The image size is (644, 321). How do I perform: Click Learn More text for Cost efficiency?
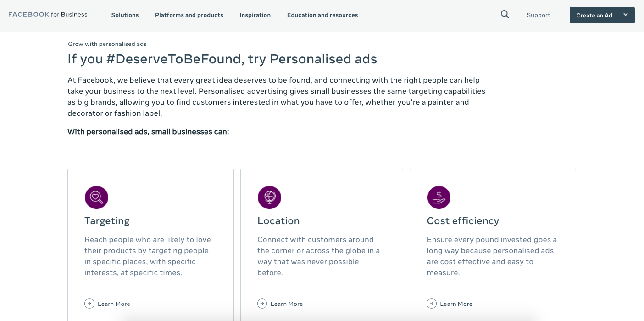456,304
